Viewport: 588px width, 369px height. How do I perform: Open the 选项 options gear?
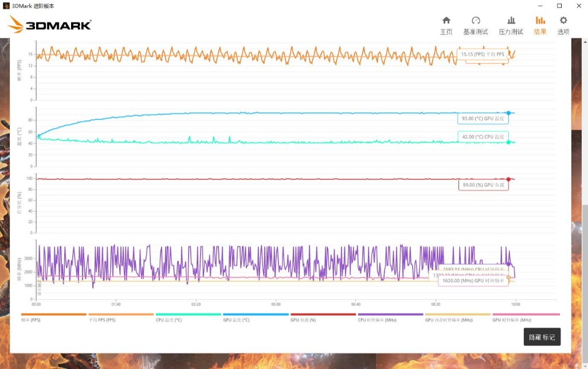(563, 26)
